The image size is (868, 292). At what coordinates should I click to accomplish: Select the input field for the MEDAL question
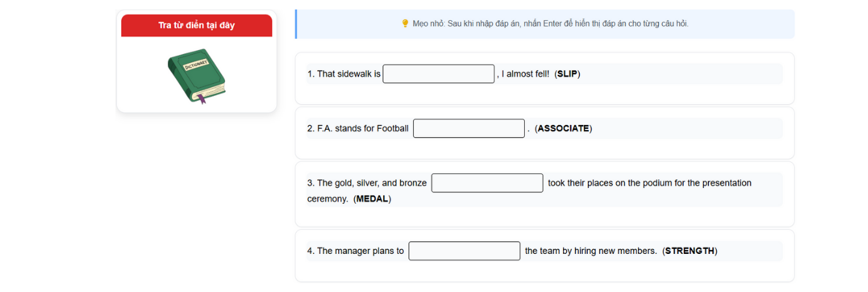(487, 183)
